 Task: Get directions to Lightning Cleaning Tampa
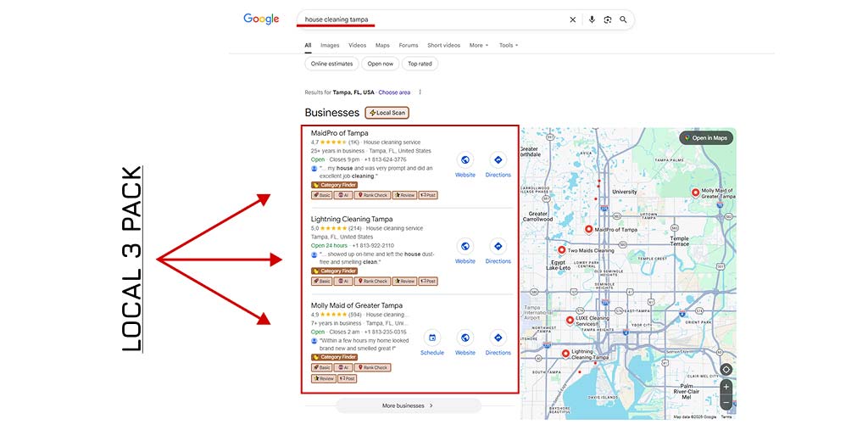[498, 247]
